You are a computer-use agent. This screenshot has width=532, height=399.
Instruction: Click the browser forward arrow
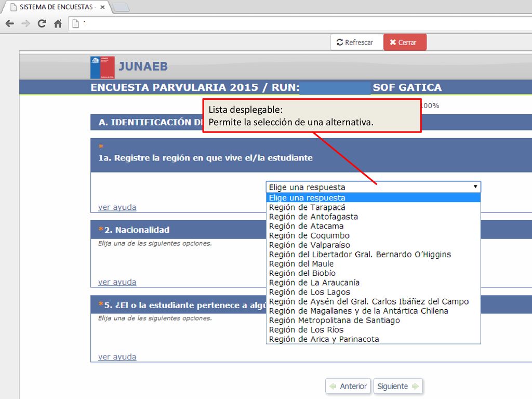pos(26,23)
